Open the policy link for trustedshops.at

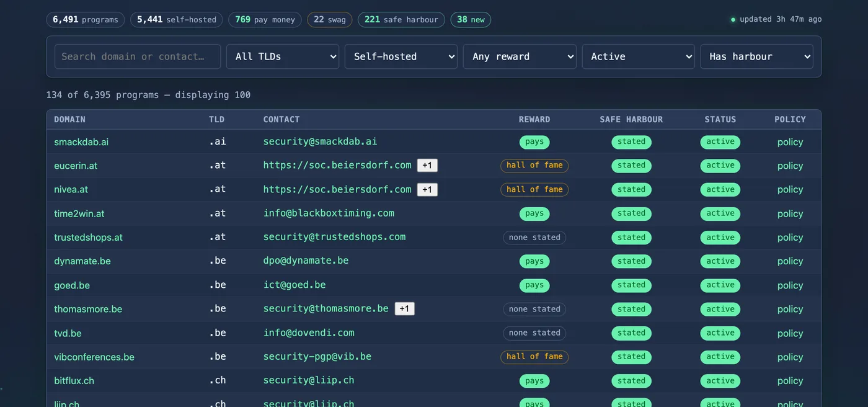pyautogui.click(x=790, y=237)
